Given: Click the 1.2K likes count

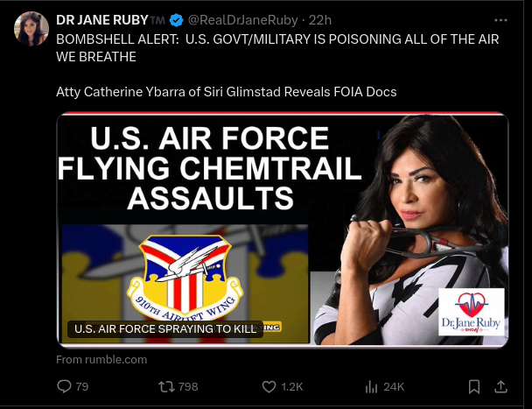Looking at the screenshot, I should click(293, 386).
